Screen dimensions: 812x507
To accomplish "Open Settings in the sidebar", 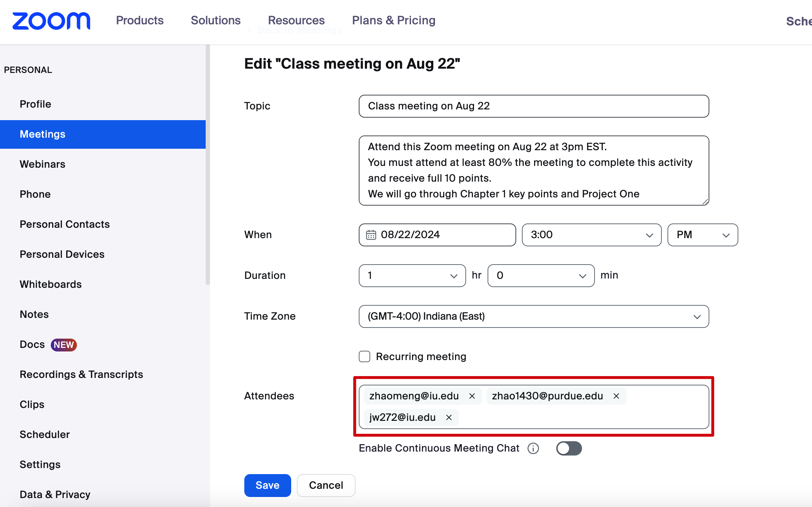I will pos(40,464).
